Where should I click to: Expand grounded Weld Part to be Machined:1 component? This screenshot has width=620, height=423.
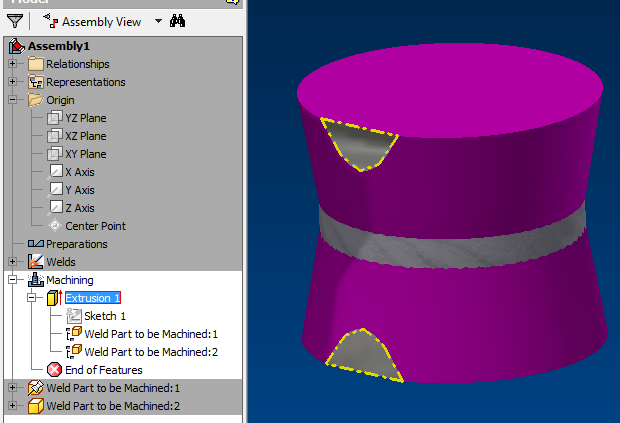pos(12,387)
